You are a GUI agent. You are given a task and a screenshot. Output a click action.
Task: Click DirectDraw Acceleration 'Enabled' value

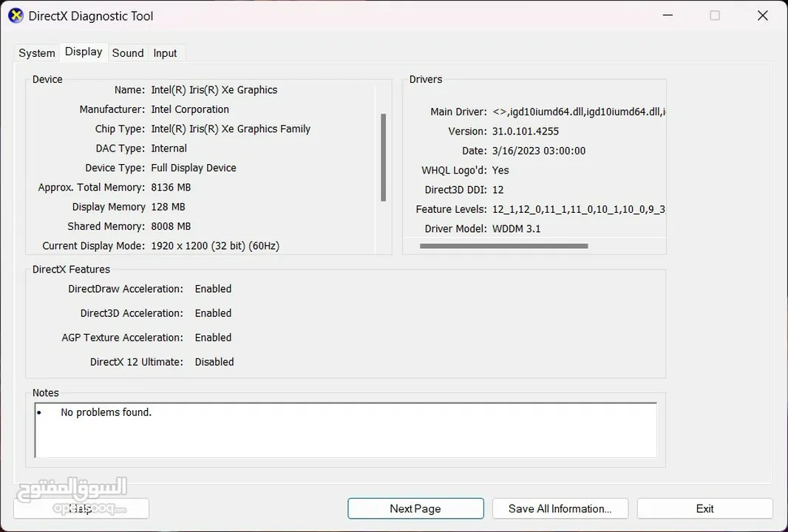[213, 289]
